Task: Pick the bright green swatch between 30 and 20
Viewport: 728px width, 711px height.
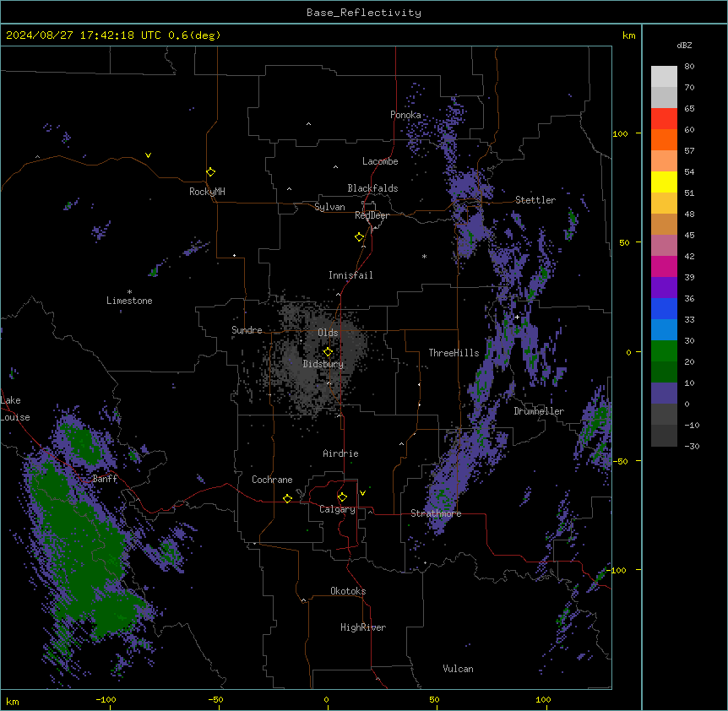Action: point(664,351)
